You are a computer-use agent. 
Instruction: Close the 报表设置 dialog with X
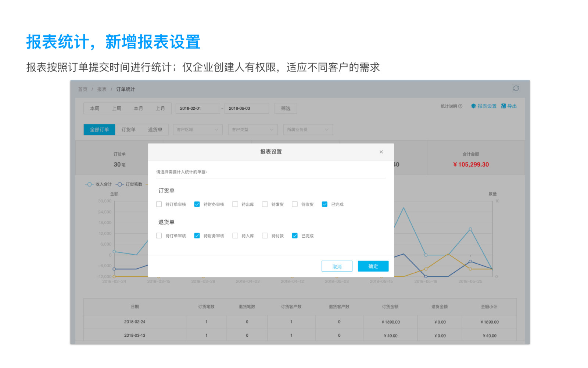point(381,152)
